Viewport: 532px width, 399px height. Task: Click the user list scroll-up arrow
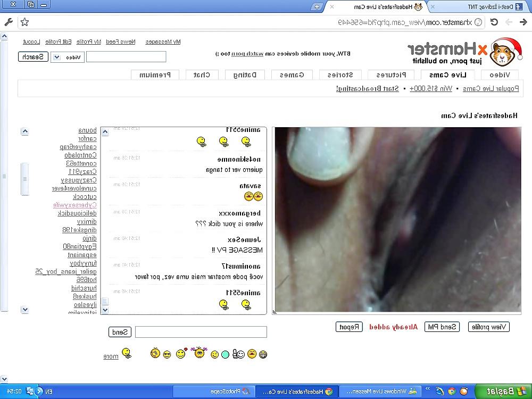25,131
